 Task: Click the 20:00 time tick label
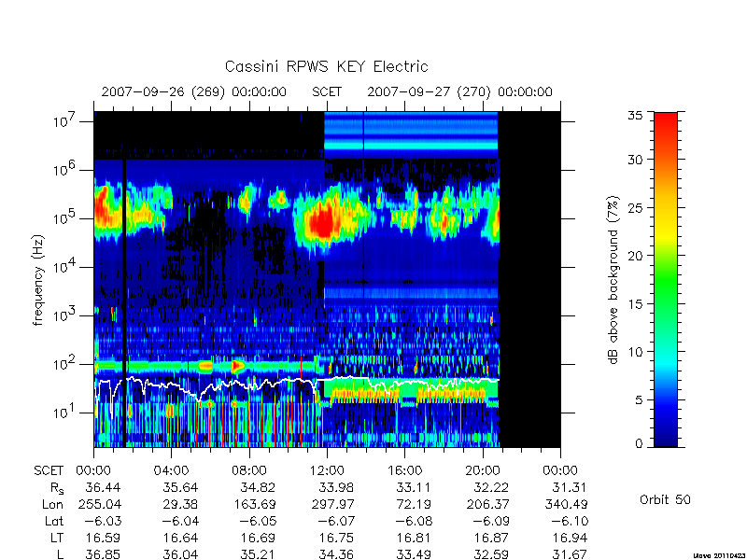482,470
